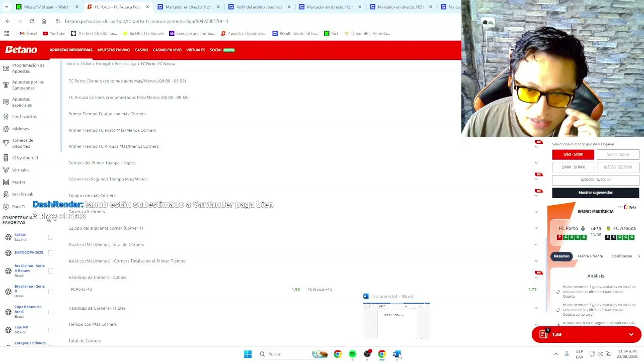Tick the Copa Betano do Brasil checkbox
Viewport: 644px width, 362px height.
pos(50,312)
